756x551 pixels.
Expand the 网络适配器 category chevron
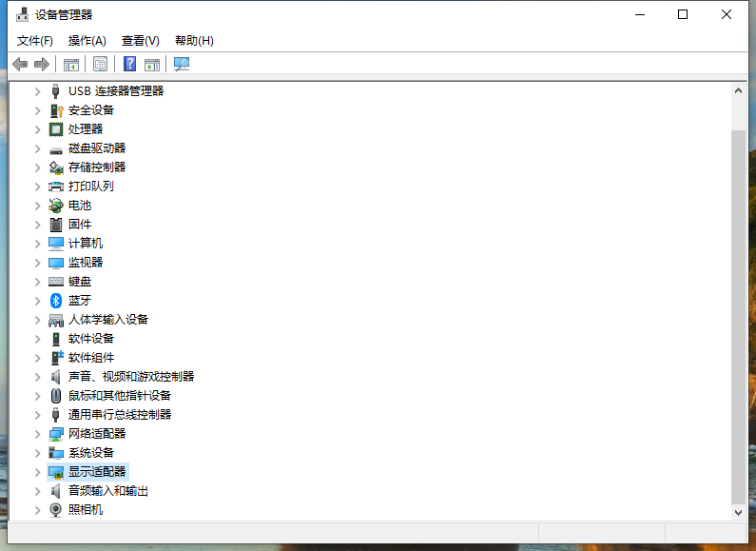pos(37,434)
